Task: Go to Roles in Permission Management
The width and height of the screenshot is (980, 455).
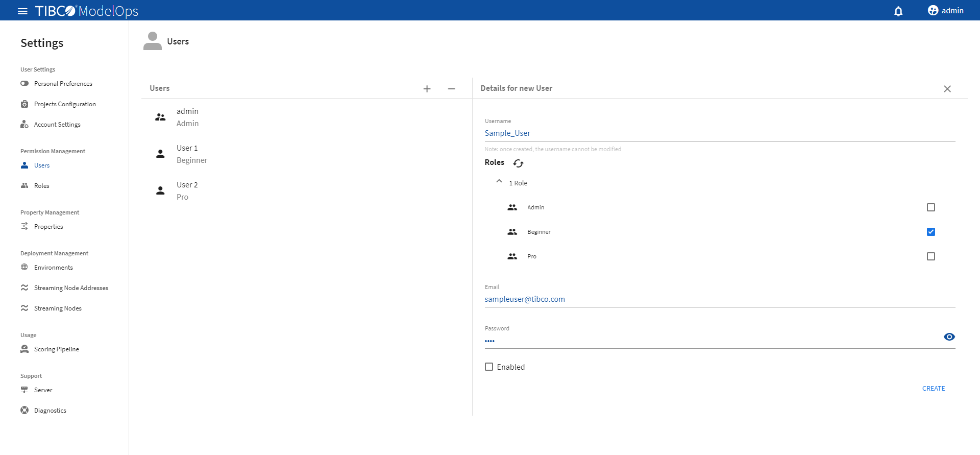Action: [41, 186]
